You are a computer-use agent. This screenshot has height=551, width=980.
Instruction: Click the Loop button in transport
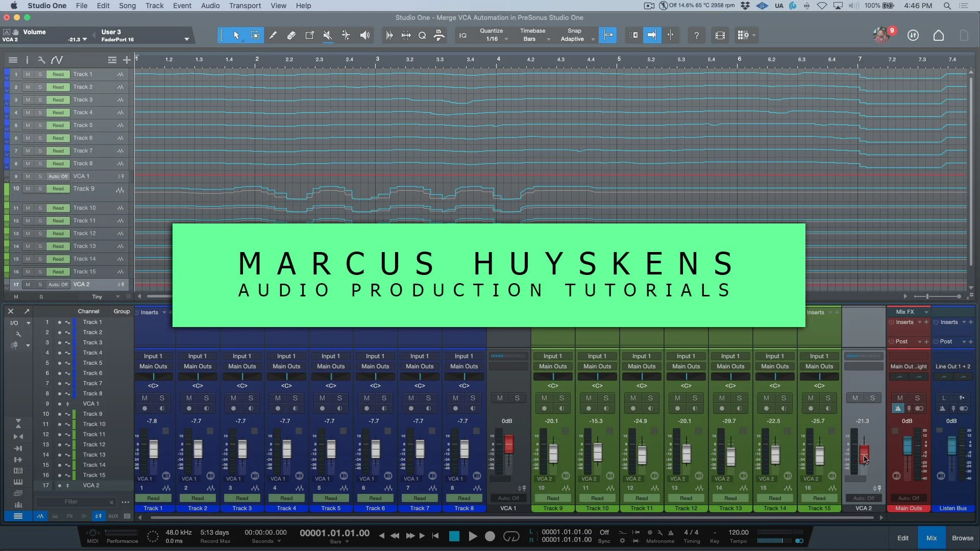(511, 536)
